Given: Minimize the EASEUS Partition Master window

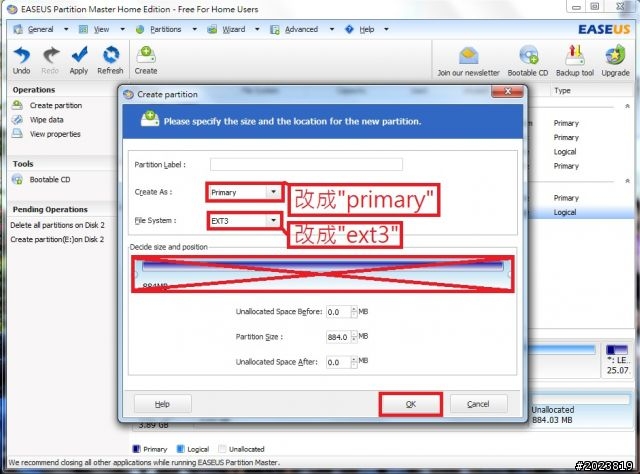Looking at the screenshot, I should coord(576,6).
